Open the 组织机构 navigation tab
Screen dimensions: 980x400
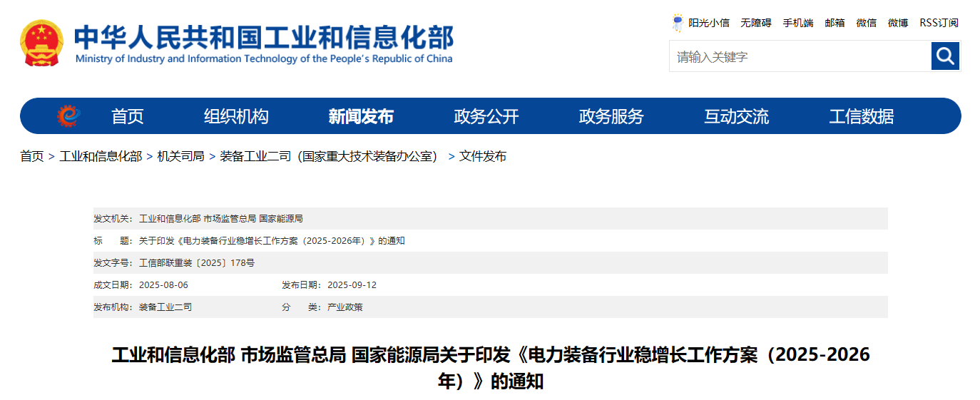(x=236, y=116)
